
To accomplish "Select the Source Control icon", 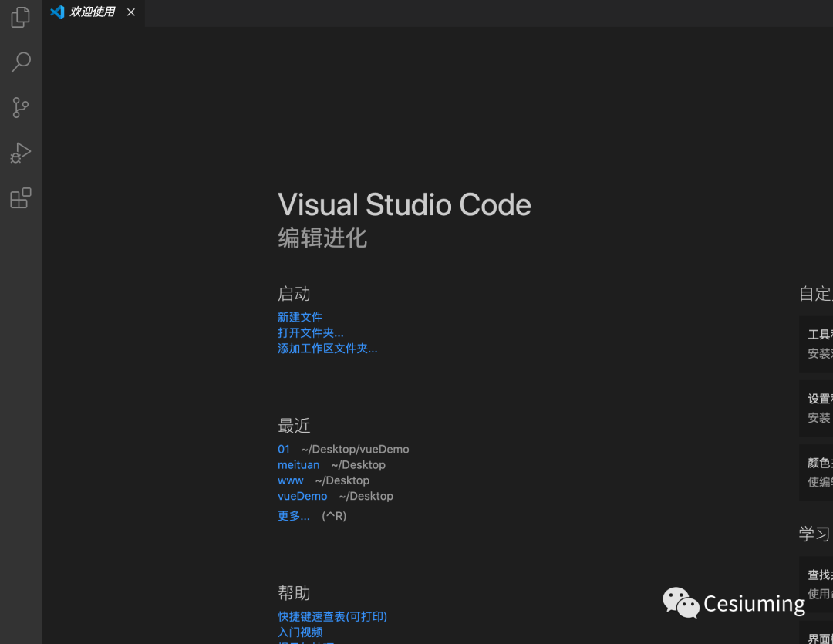I will point(20,107).
